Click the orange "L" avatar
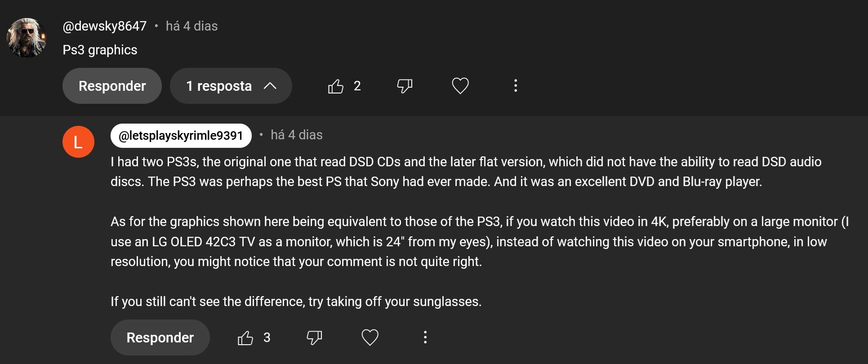The width and height of the screenshot is (868, 364). click(78, 142)
